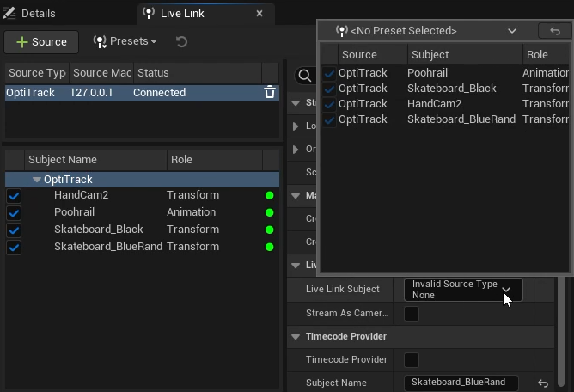Click the back arrow button in preset popup
This screenshot has width=574, height=392.
click(x=554, y=30)
